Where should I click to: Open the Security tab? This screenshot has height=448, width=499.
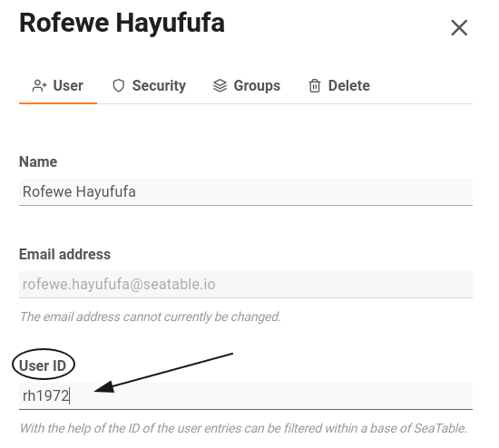(x=159, y=86)
